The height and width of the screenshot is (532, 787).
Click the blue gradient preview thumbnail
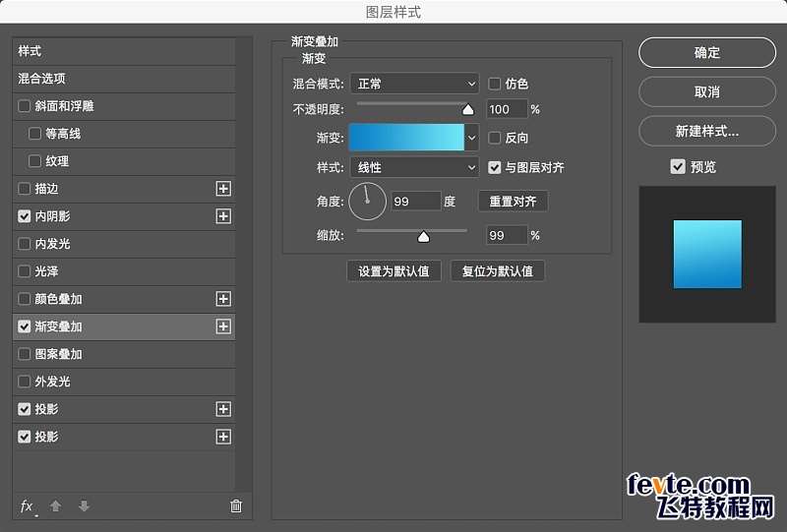tap(707, 254)
